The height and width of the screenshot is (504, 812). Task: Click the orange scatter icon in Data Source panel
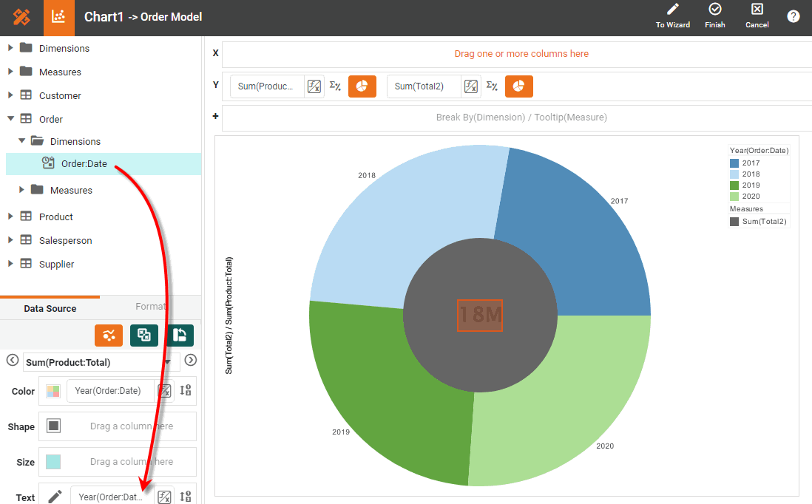coord(109,335)
